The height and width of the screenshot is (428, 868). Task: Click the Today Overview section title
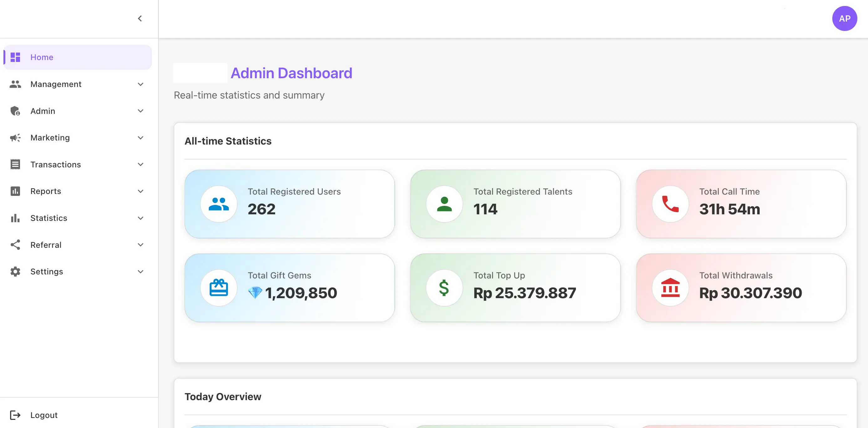click(x=223, y=397)
